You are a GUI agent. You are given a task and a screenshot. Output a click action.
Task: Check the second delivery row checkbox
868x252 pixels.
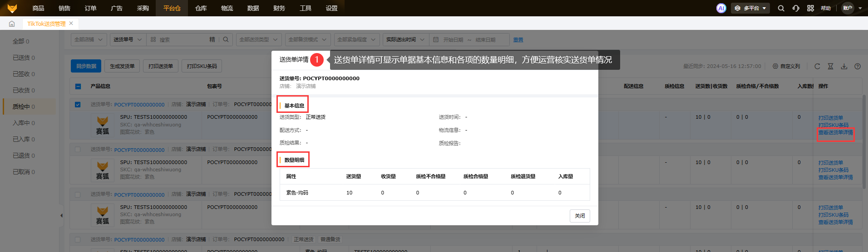tap(78, 150)
